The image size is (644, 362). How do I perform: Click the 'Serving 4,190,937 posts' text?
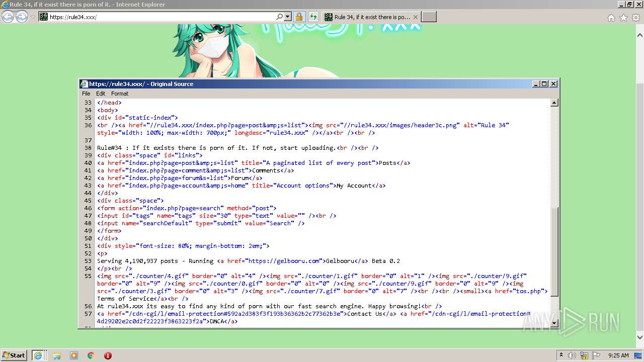click(x=137, y=261)
